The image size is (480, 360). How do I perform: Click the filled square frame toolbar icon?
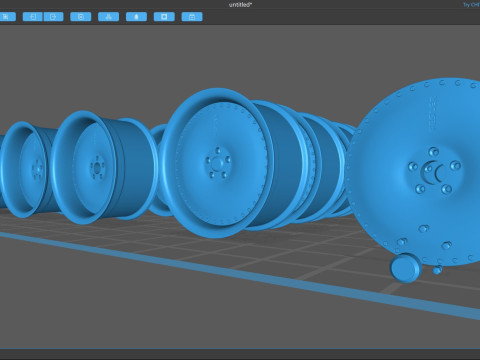tap(164, 17)
